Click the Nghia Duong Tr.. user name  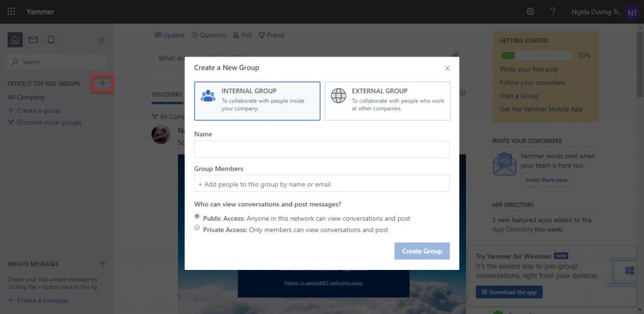point(596,12)
